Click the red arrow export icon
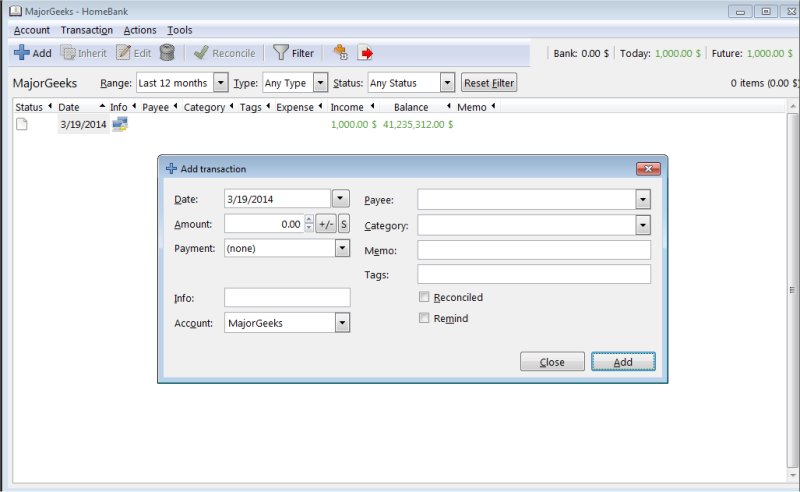The image size is (800, 492). point(366,53)
